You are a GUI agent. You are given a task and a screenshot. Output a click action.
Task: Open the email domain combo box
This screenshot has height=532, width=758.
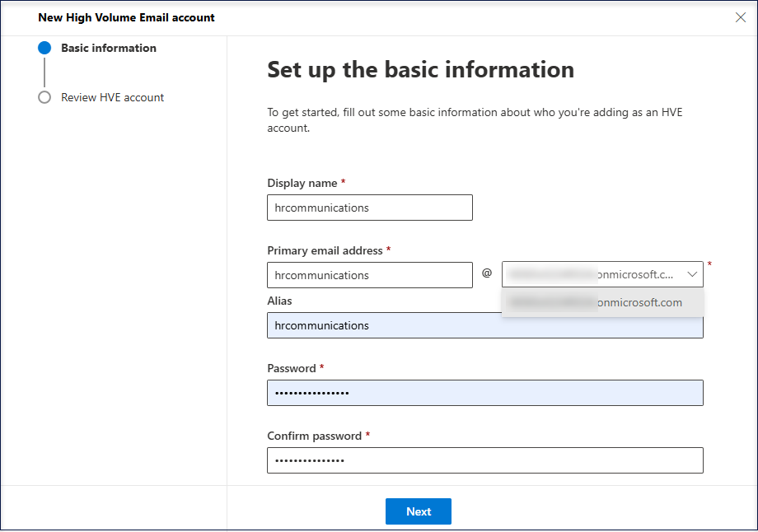click(x=593, y=275)
